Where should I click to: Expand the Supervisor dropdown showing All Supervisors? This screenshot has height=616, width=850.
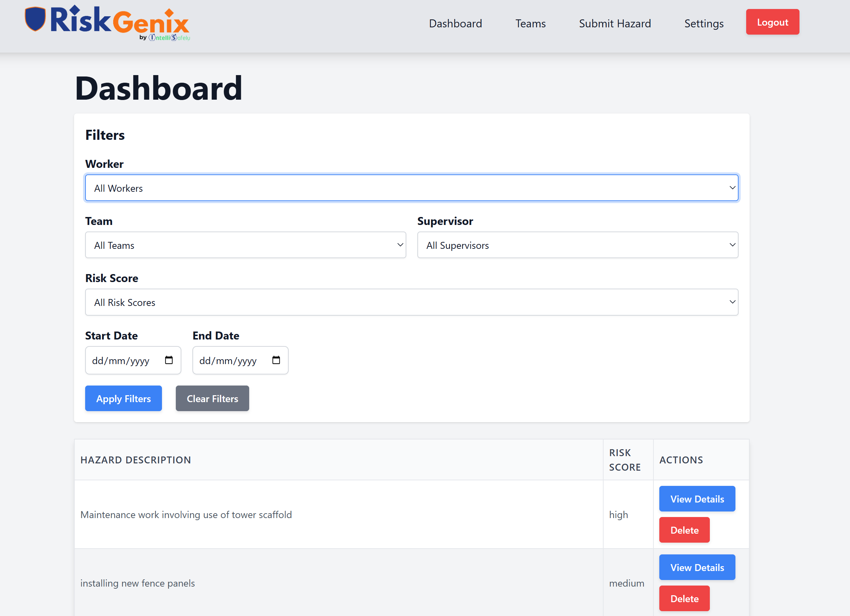coord(578,245)
